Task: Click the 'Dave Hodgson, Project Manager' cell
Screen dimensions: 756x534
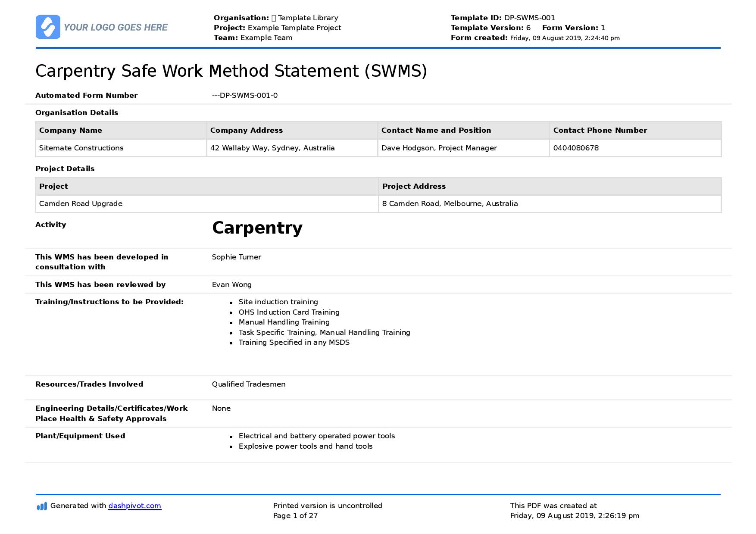Action: click(x=464, y=148)
